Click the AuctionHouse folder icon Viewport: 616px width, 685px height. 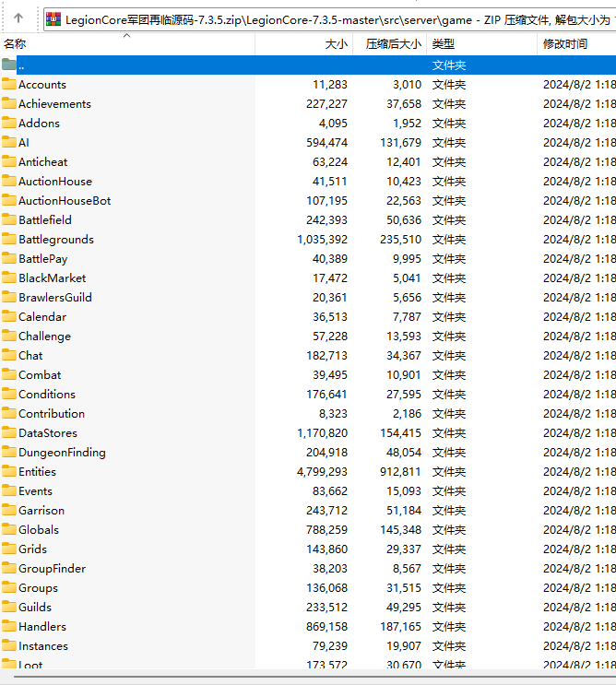click(8, 181)
